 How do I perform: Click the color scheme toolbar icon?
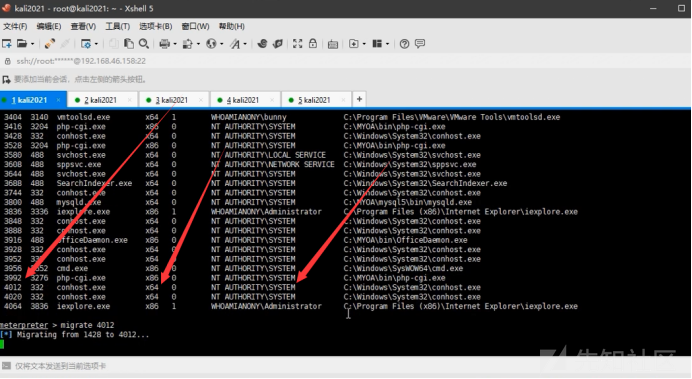(x=188, y=44)
